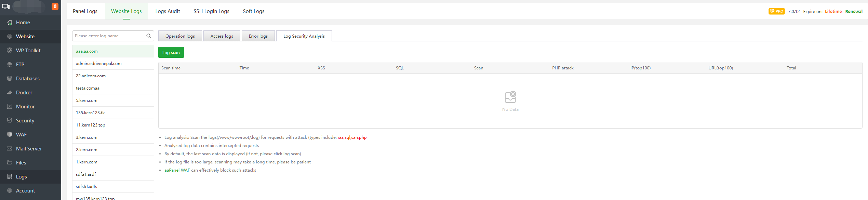
Task: Select site aaa.aa.com in list
Action: coord(113,51)
